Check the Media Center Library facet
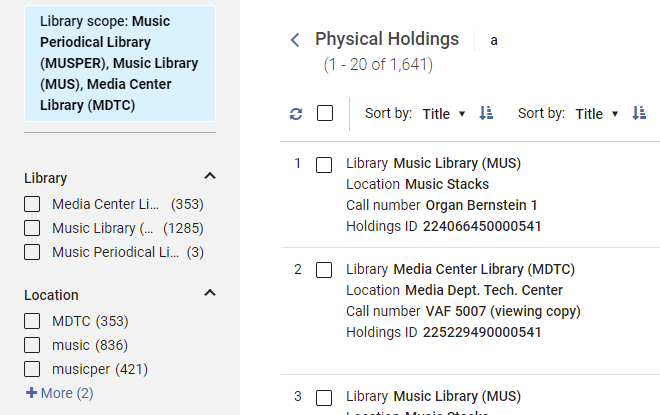660x415 pixels. coord(32,204)
